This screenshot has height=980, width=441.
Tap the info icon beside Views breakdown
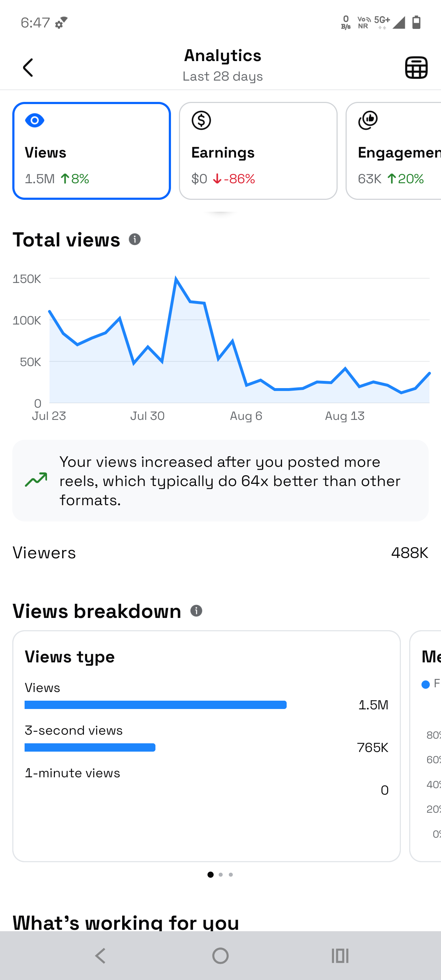pos(196,611)
